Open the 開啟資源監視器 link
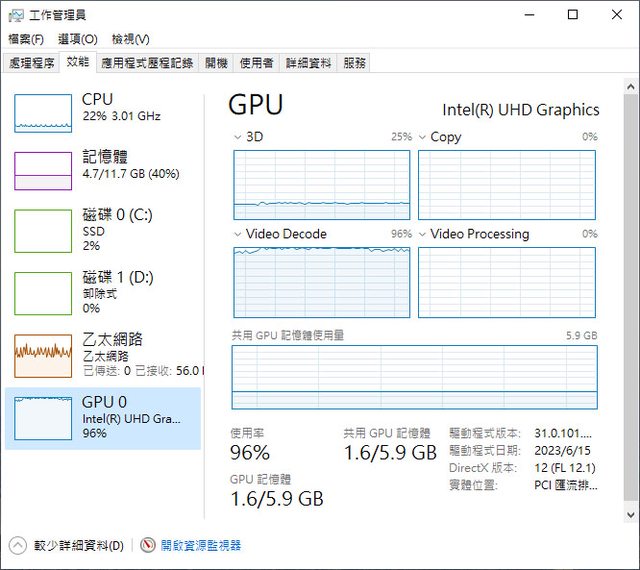Screen dimensions: 640x570 pos(201,546)
